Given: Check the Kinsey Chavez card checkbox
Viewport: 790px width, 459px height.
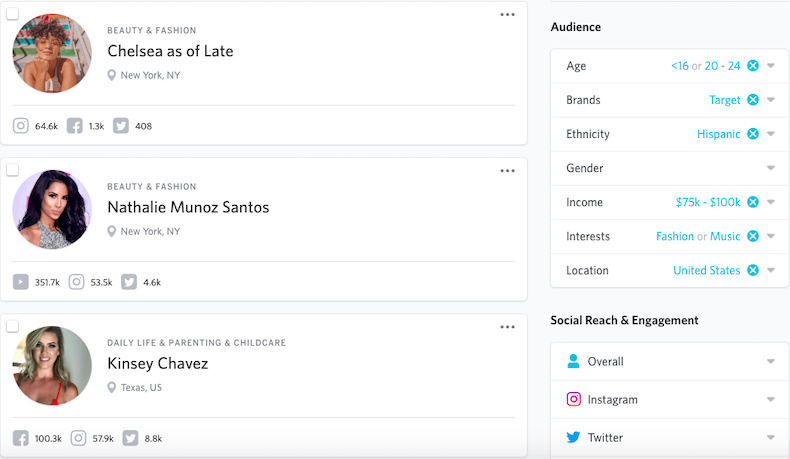Looking at the screenshot, I should point(12,326).
